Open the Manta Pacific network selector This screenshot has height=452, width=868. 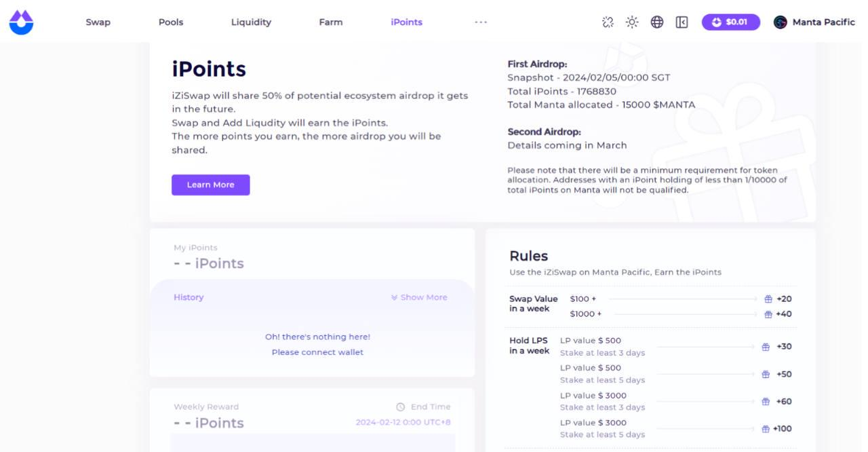click(814, 22)
